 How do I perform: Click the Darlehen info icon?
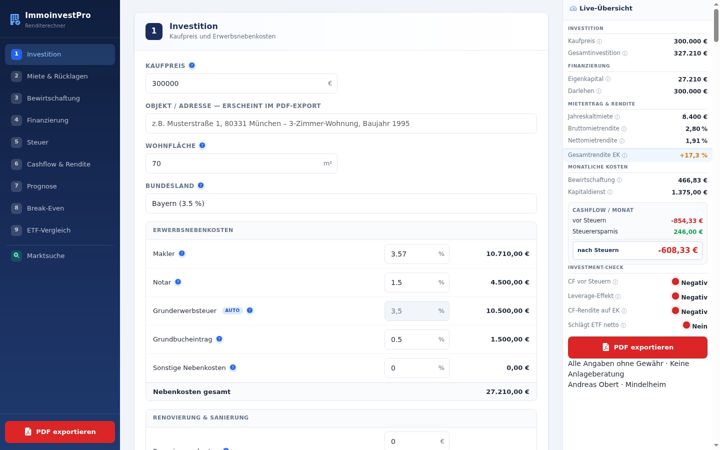[x=598, y=91]
